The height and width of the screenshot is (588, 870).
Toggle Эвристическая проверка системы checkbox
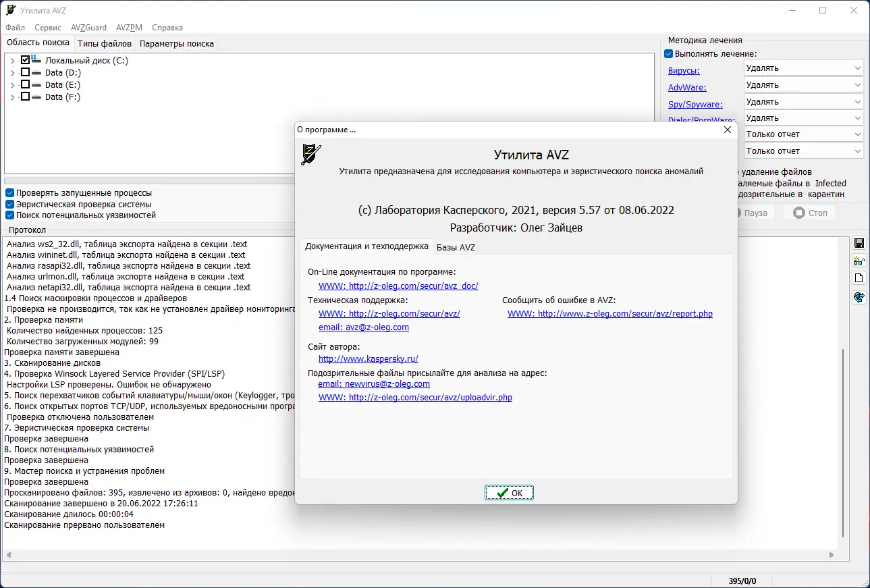(10, 205)
